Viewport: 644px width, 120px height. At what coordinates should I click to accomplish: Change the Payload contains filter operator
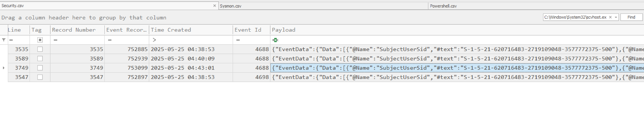tap(275, 40)
